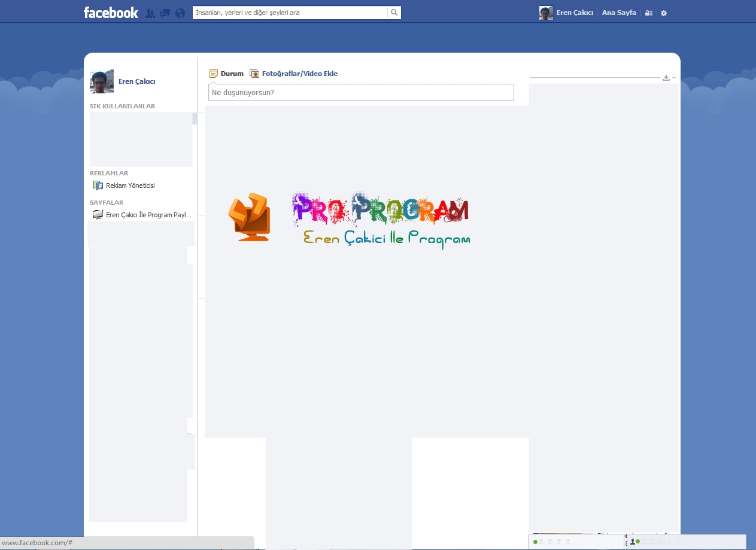Open the settings gear menu
Viewport: 756px width, 550px height.
pos(663,13)
